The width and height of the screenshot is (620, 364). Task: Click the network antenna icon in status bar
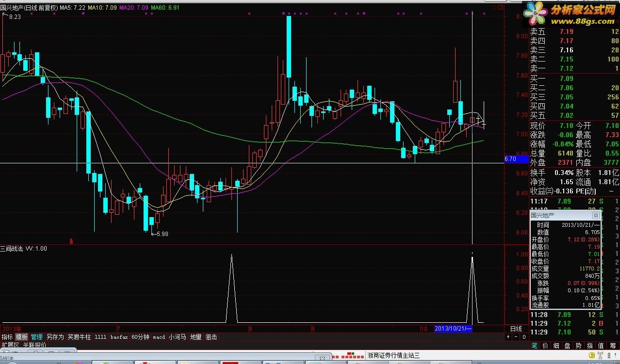(601, 355)
